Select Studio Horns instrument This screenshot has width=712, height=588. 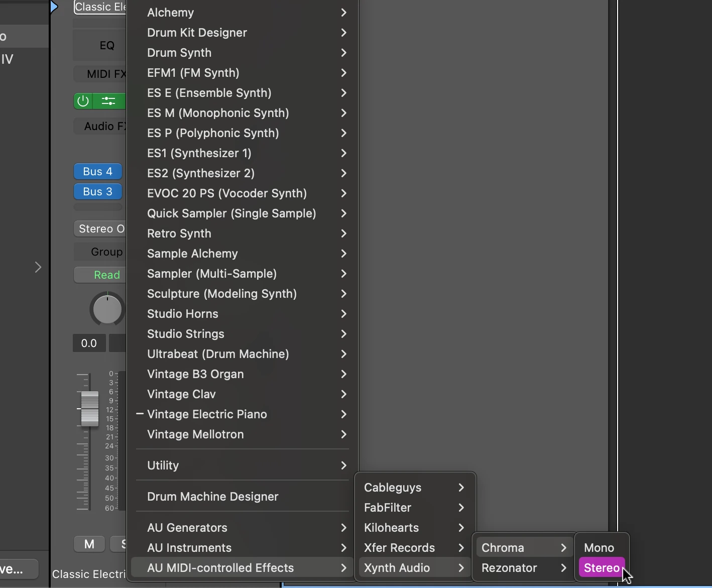coord(243,314)
